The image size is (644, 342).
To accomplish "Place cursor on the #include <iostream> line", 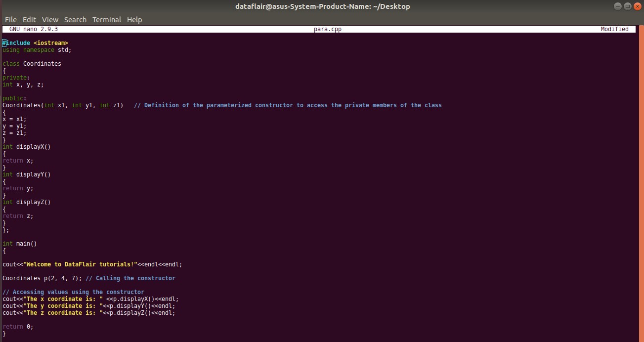I will [x=35, y=43].
